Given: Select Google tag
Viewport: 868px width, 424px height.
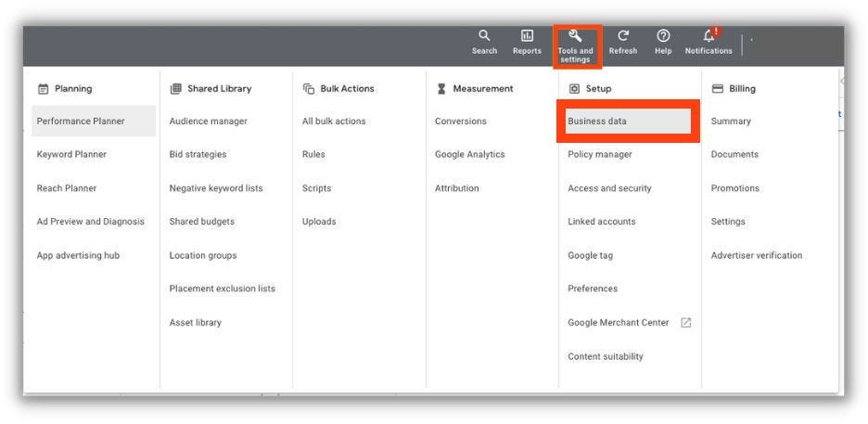Looking at the screenshot, I should click(590, 255).
